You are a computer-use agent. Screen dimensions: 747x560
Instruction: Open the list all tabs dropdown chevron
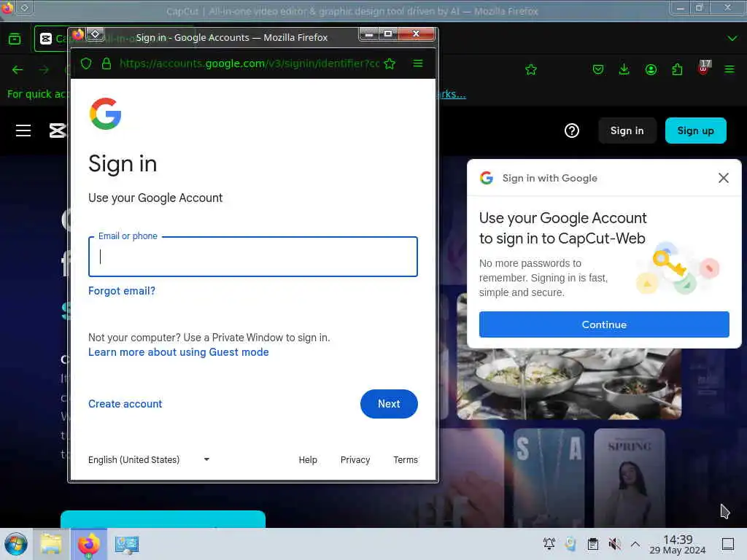[x=732, y=39]
